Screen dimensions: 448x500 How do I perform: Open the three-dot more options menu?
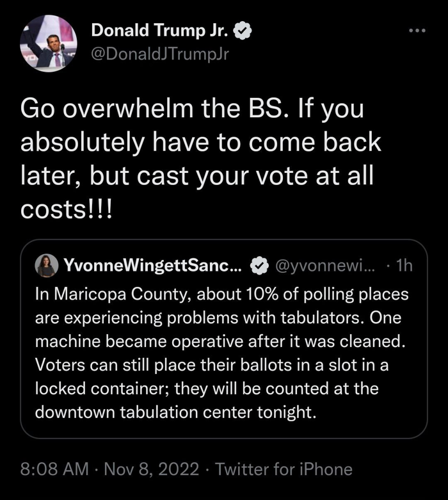[418, 31]
